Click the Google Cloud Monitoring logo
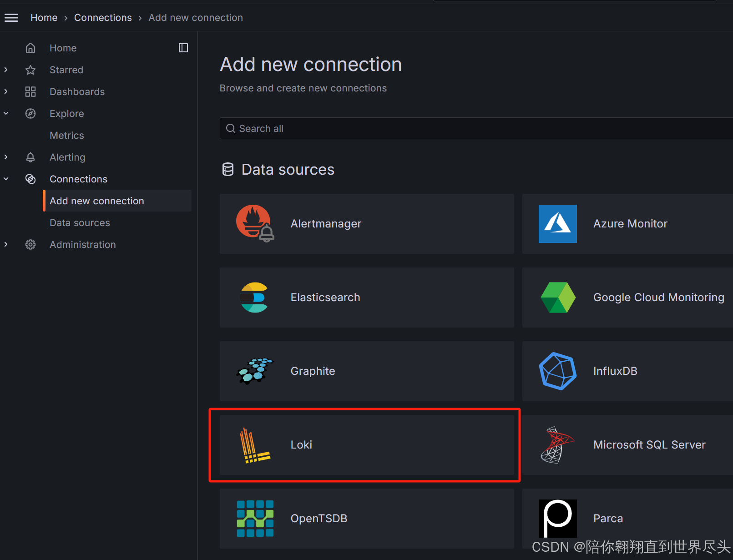The height and width of the screenshot is (560, 733). (x=558, y=298)
